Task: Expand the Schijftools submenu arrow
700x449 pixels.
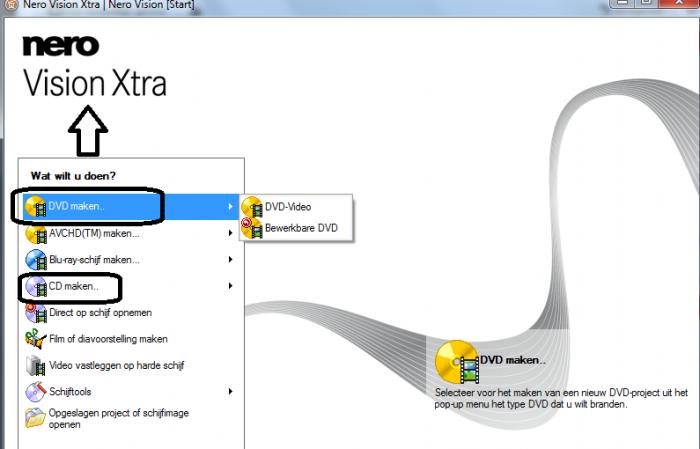Action: pos(230,391)
